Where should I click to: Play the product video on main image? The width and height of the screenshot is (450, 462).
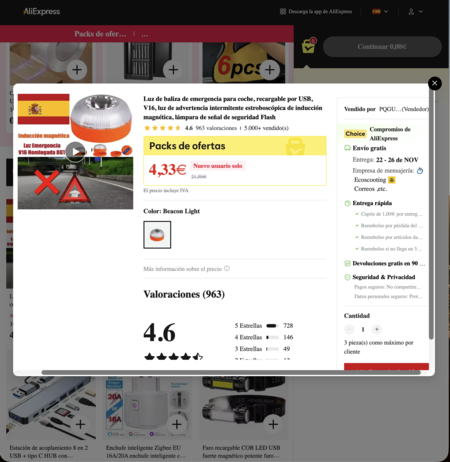click(75, 152)
